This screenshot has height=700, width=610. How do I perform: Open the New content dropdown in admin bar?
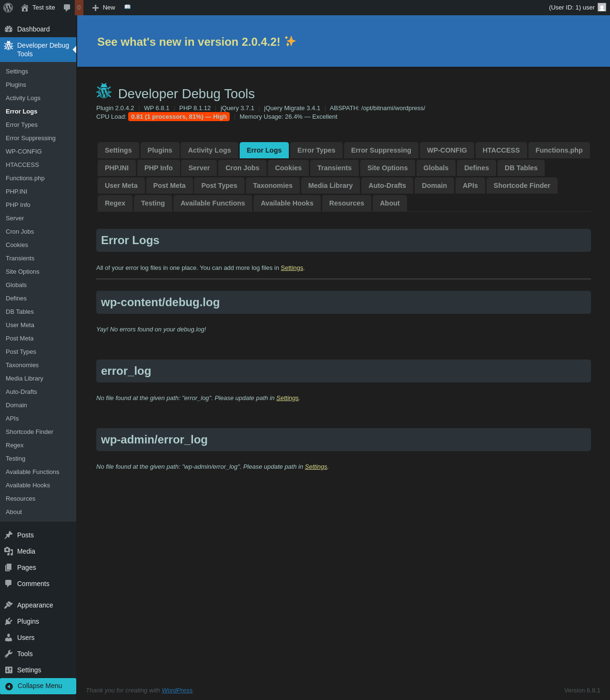(103, 8)
